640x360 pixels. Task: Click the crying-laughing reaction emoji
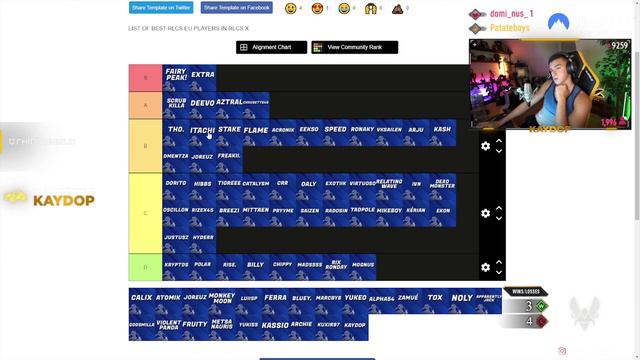click(x=344, y=8)
